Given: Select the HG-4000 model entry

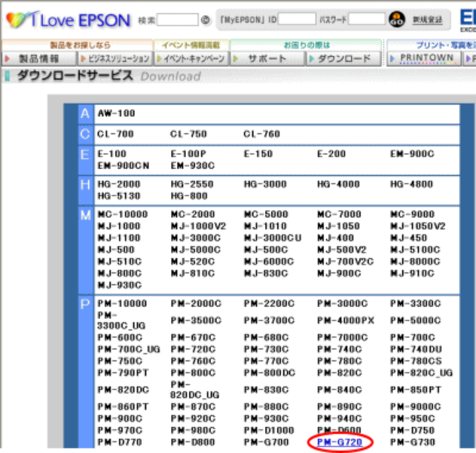Looking at the screenshot, I should [339, 184].
